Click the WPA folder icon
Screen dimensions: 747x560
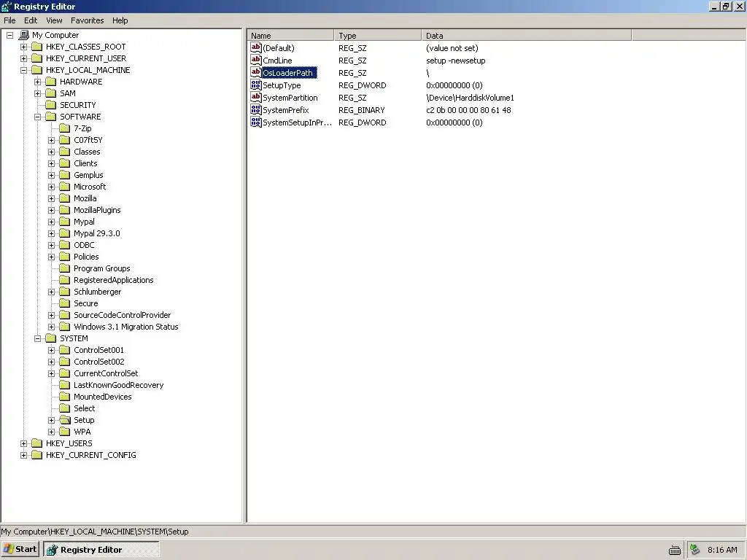(x=65, y=432)
